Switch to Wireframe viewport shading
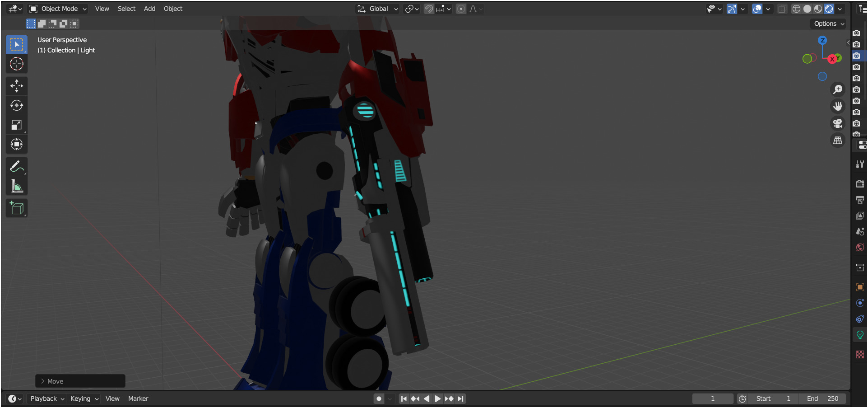Screen dimensions: 868x408 [x=797, y=9]
